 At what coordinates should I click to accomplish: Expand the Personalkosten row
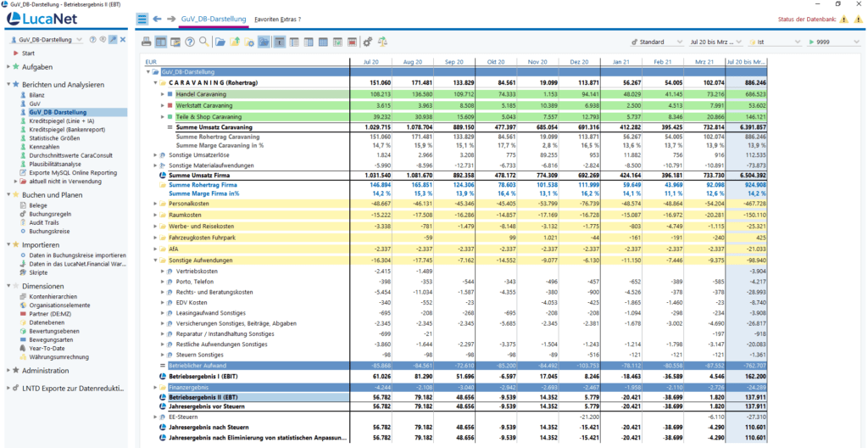point(156,204)
